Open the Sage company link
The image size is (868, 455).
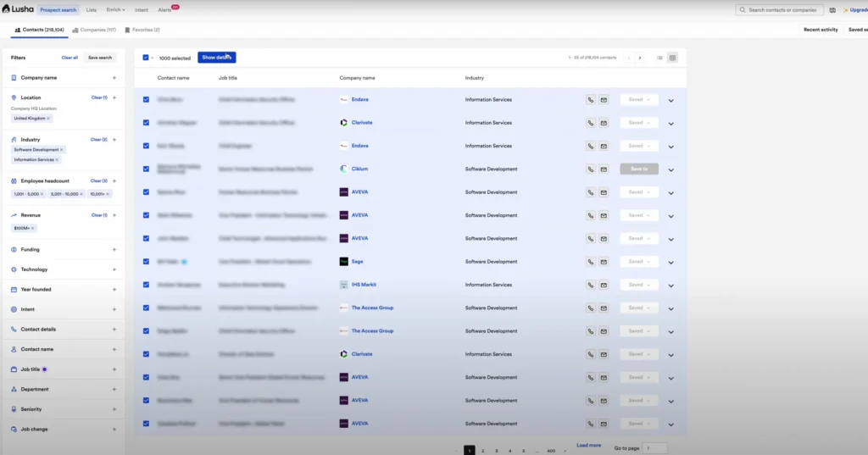(x=357, y=262)
